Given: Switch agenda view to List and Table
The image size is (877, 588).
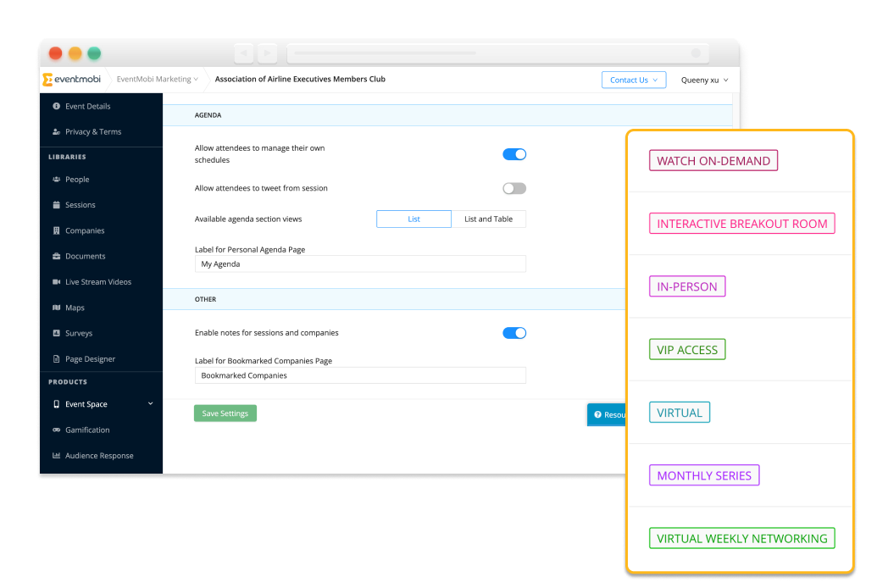Looking at the screenshot, I should tap(489, 219).
